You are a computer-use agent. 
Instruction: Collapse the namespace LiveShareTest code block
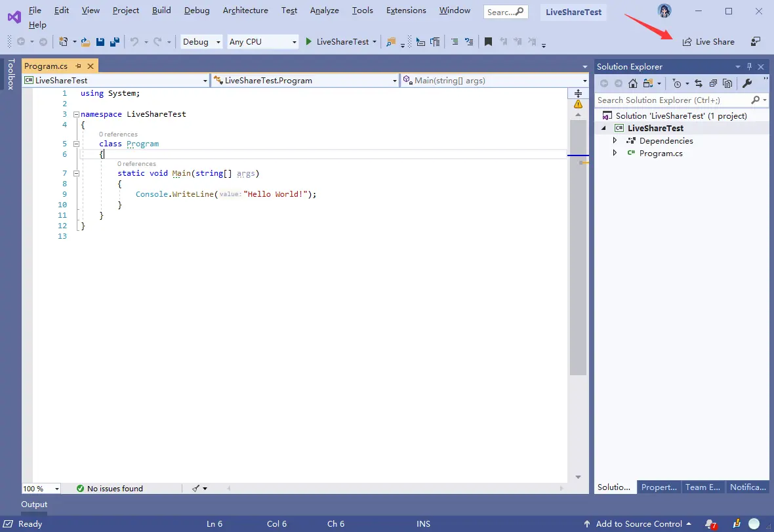tap(76, 115)
